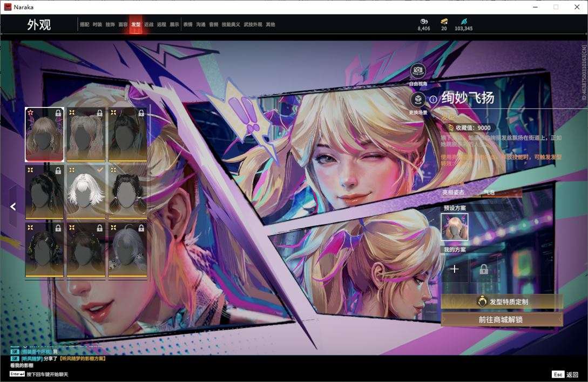This screenshot has width=588, height=382.
Task: Close the Naraka window
Action: pos(577,7)
